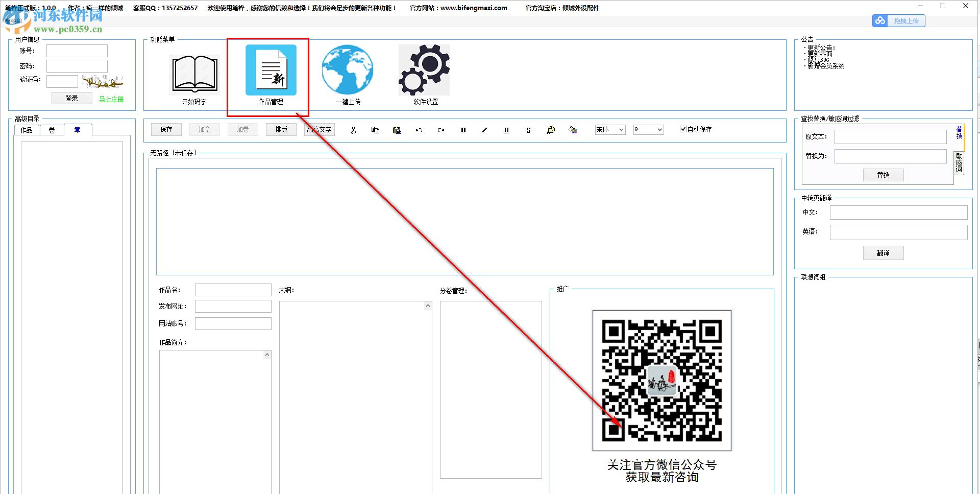Redo the last edit
This screenshot has height=494, width=980.
[x=441, y=130]
